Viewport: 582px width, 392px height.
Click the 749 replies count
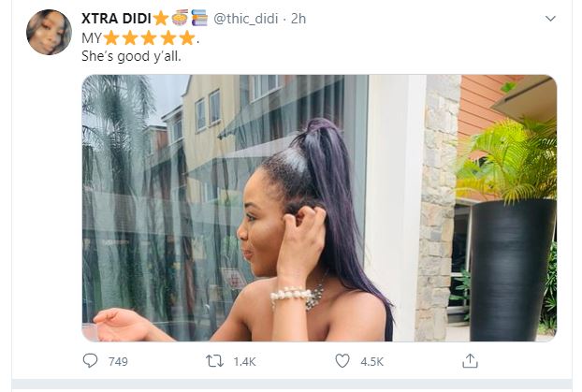(118, 361)
